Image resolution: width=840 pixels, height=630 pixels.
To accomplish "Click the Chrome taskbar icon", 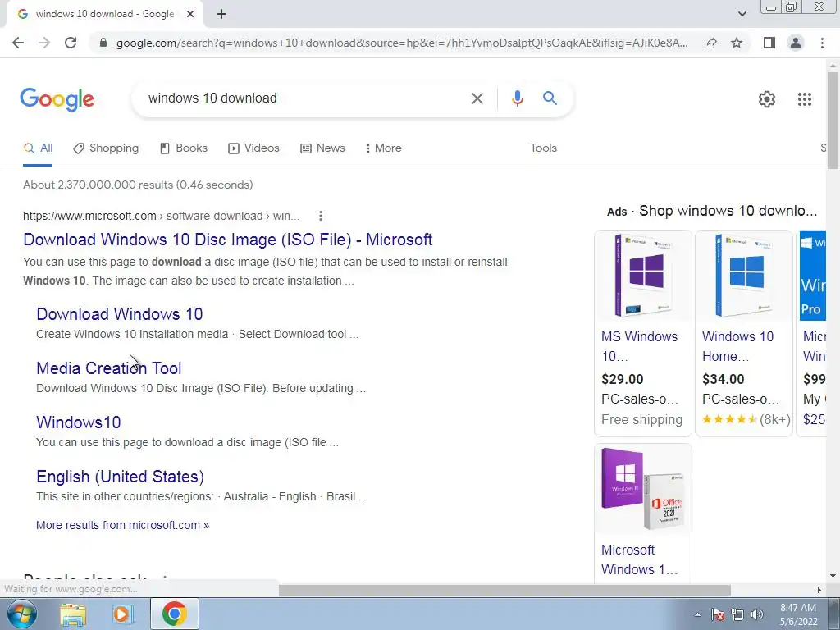I will (x=174, y=614).
